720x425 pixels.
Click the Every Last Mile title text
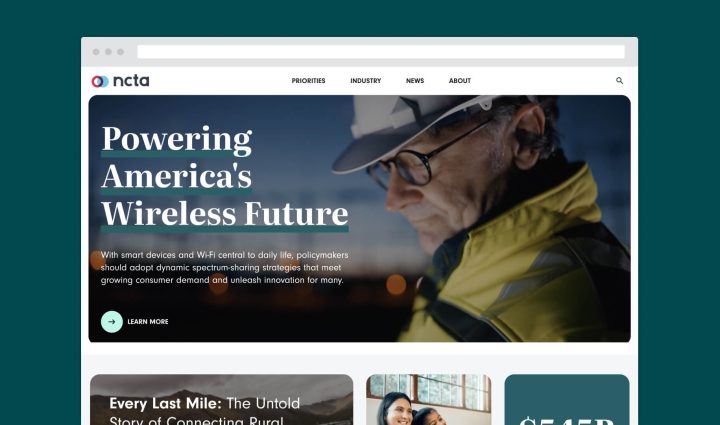pos(204,411)
